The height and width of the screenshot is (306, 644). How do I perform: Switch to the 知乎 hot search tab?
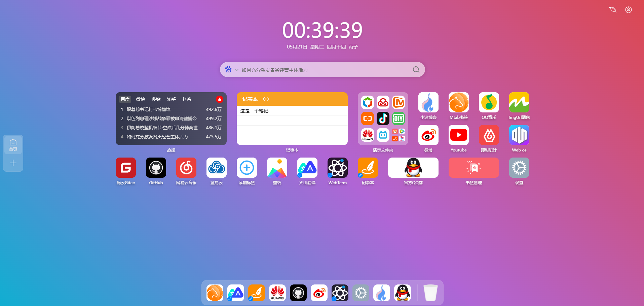[x=171, y=99]
